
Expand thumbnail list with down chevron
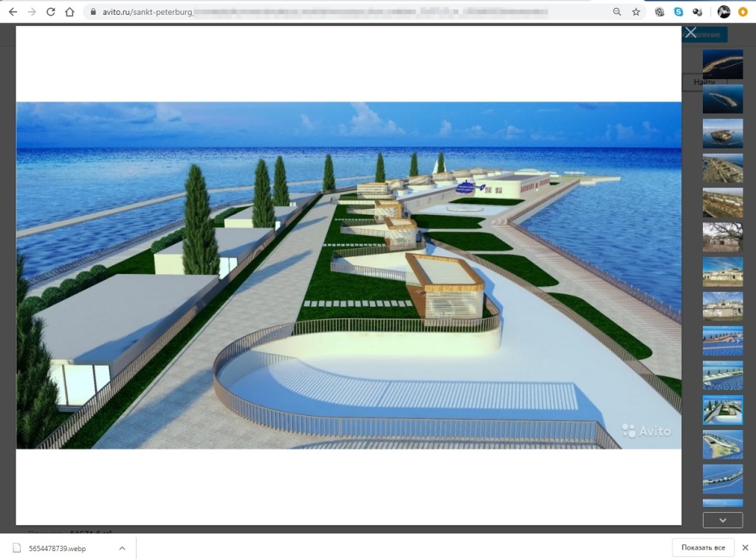click(722, 520)
